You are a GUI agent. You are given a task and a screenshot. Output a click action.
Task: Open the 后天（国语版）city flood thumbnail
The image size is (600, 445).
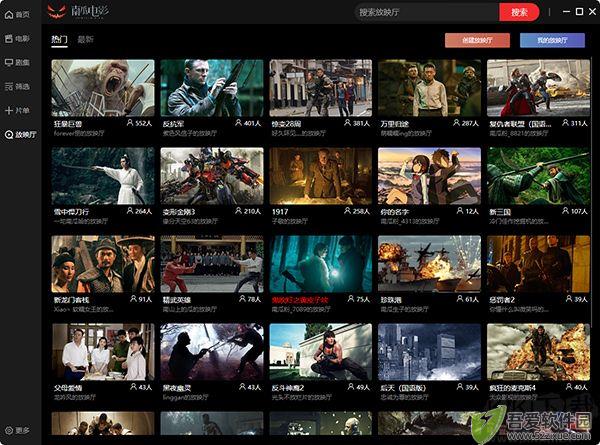point(429,352)
